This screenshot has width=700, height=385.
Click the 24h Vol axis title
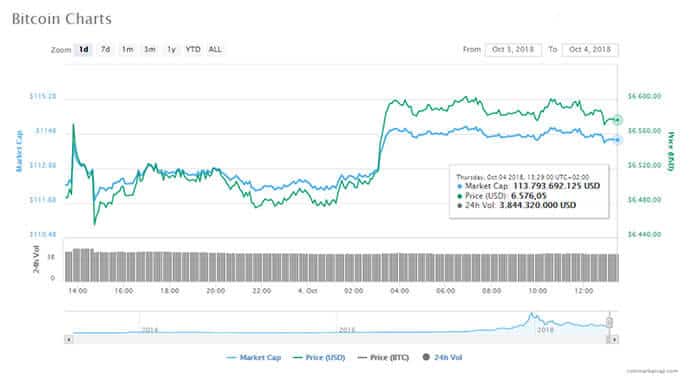[x=36, y=259]
